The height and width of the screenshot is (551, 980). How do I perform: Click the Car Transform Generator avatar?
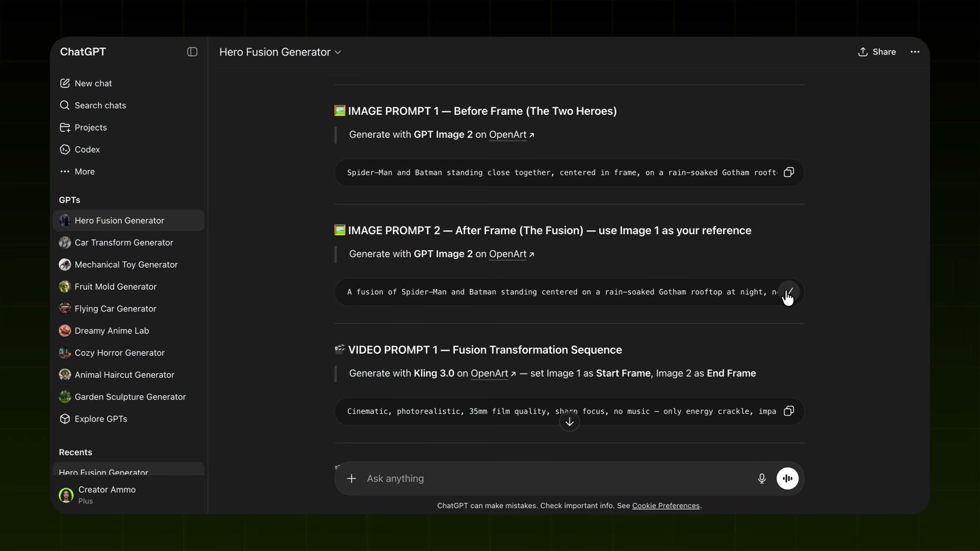pyautogui.click(x=65, y=242)
